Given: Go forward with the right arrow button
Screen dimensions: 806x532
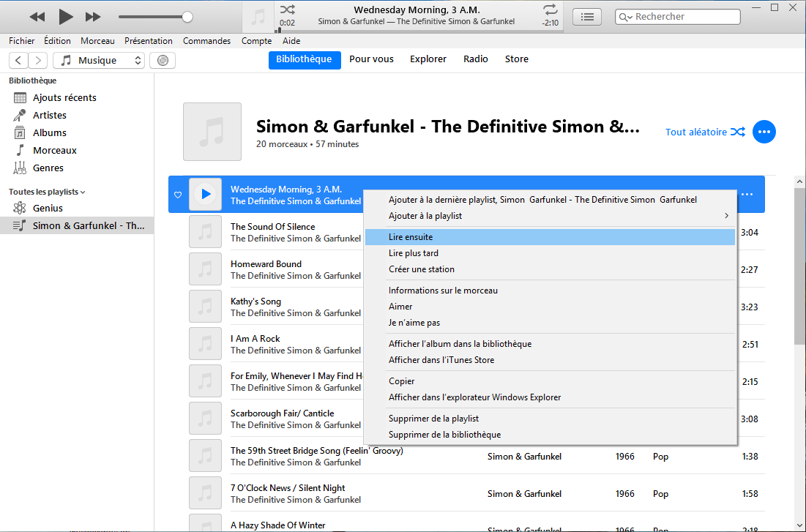Looking at the screenshot, I should click(x=38, y=60).
